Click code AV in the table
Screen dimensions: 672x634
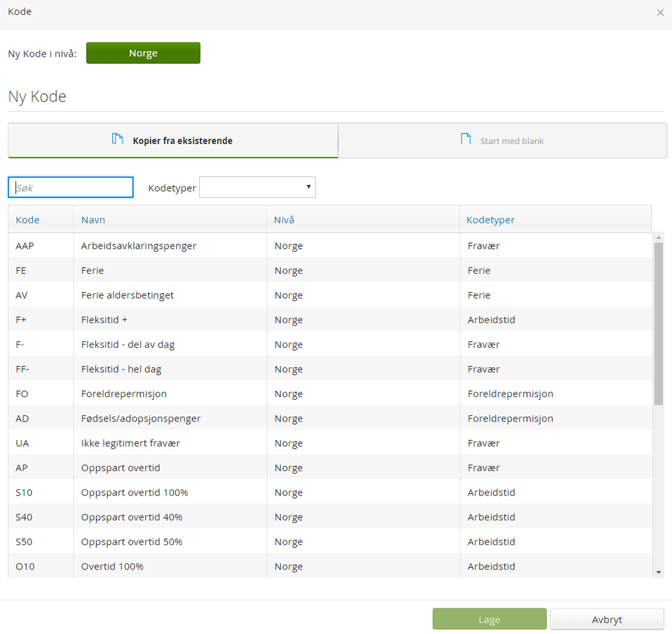[22, 295]
